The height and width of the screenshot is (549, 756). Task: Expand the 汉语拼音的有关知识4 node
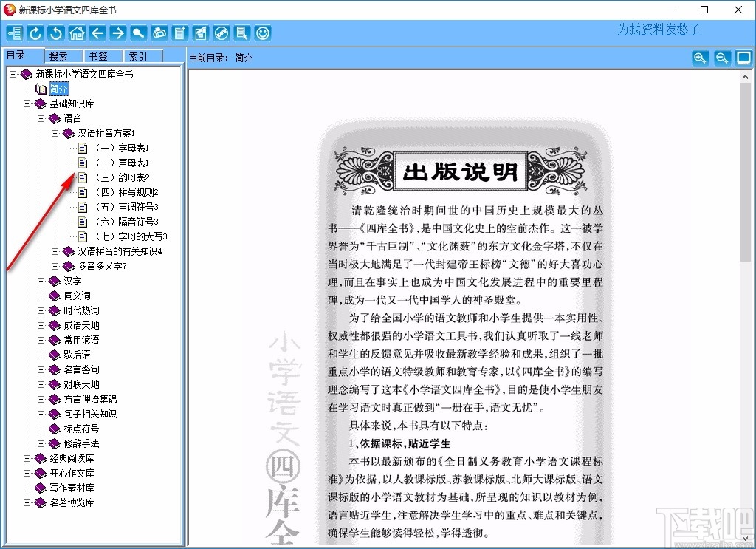(57, 251)
